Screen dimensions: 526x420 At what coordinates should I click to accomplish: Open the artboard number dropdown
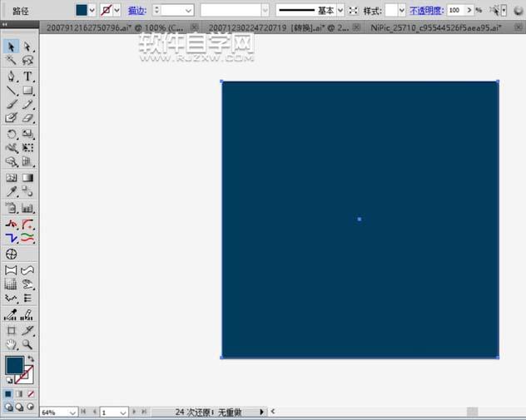pyautogui.click(x=123, y=413)
